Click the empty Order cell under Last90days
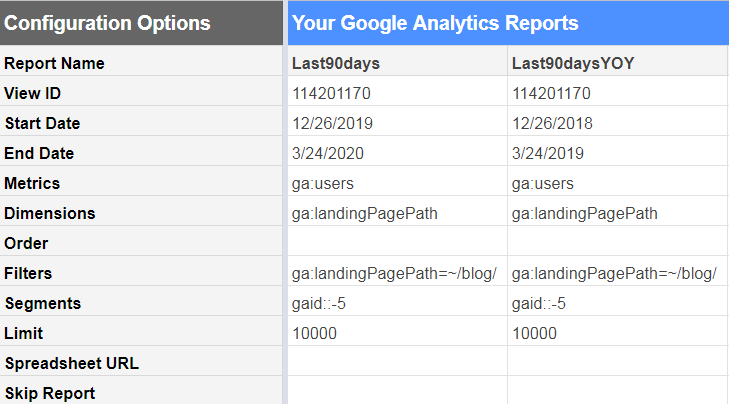The width and height of the screenshot is (729, 404). (396, 243)
